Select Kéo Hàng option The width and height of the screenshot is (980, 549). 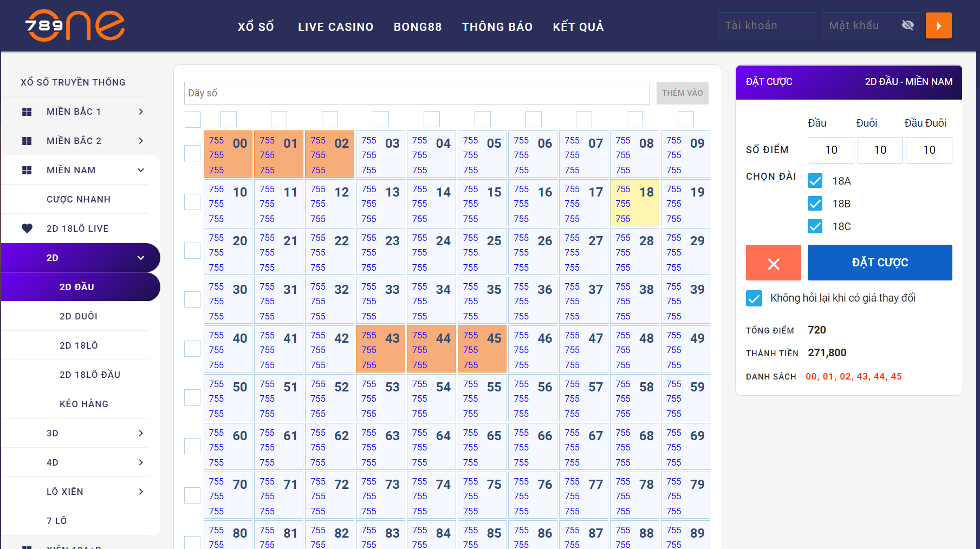tap(84, 404)
